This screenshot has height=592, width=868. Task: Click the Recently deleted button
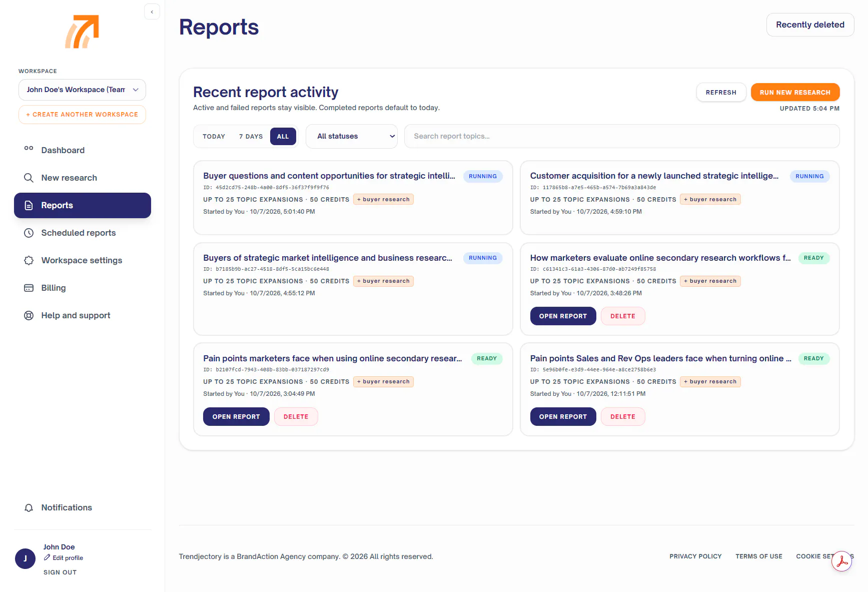(810, 25)
